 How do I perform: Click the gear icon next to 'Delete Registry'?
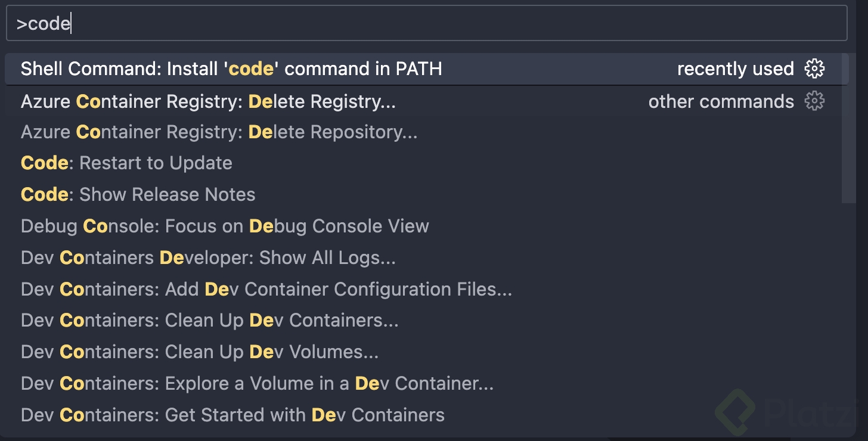pyautogui.click(x=814, y=101)
